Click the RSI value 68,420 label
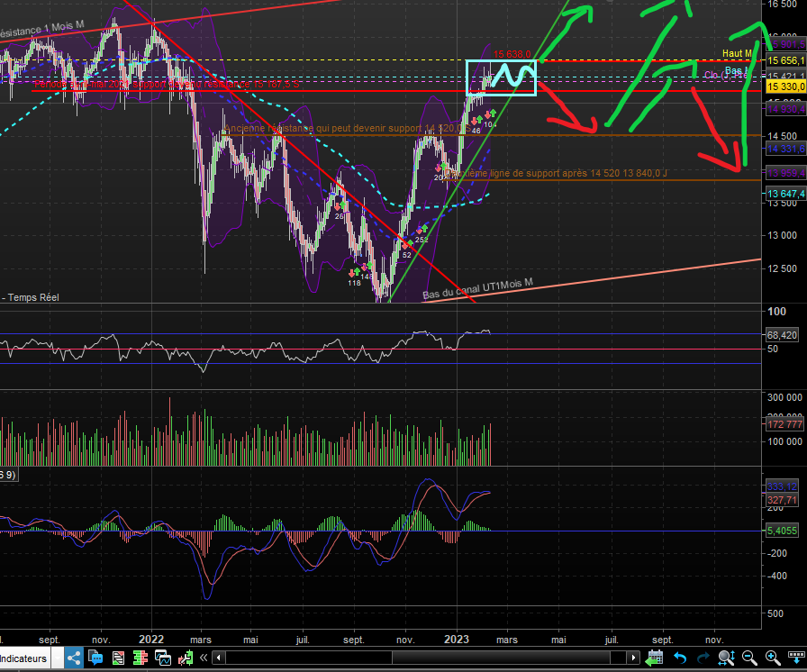 (x=782, y=335)
